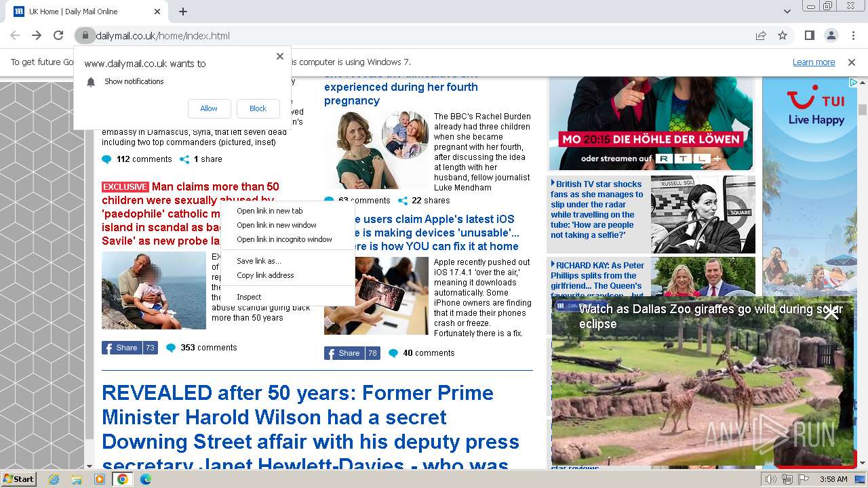
Task: Open Windows Media Player from taskbar
Action: point(100,479)
